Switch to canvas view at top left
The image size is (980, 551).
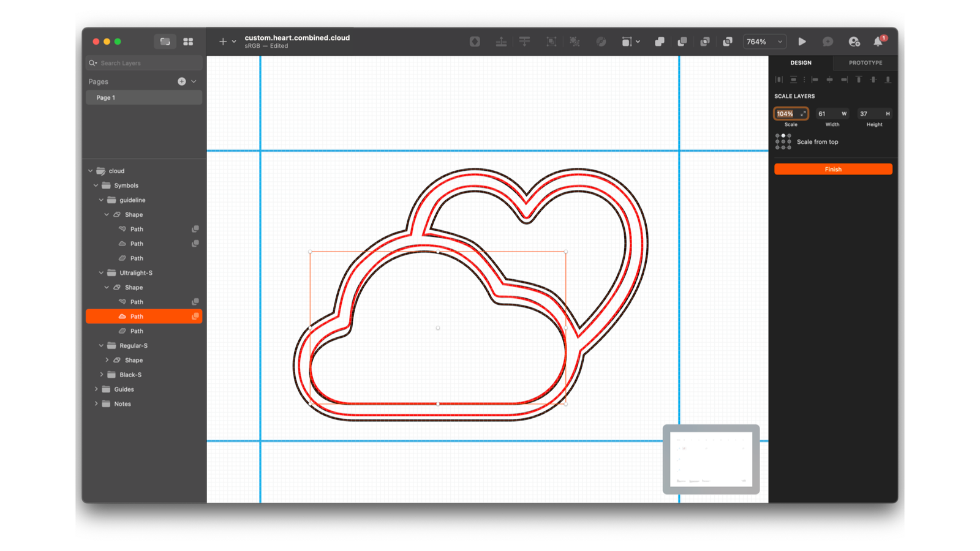click(x=164, y=41)
